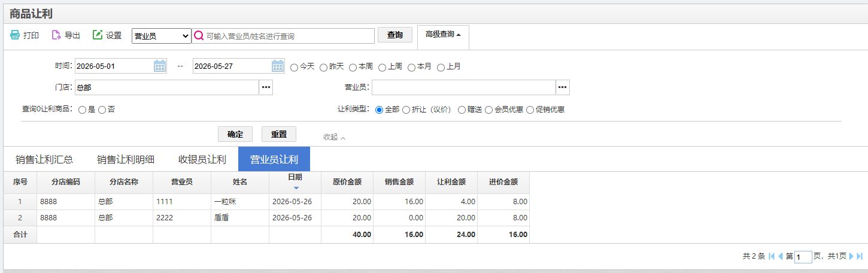Screen dimensions: 868x273
Task: Choose 否 for 查询0让利商品
Action: (102, 110)
